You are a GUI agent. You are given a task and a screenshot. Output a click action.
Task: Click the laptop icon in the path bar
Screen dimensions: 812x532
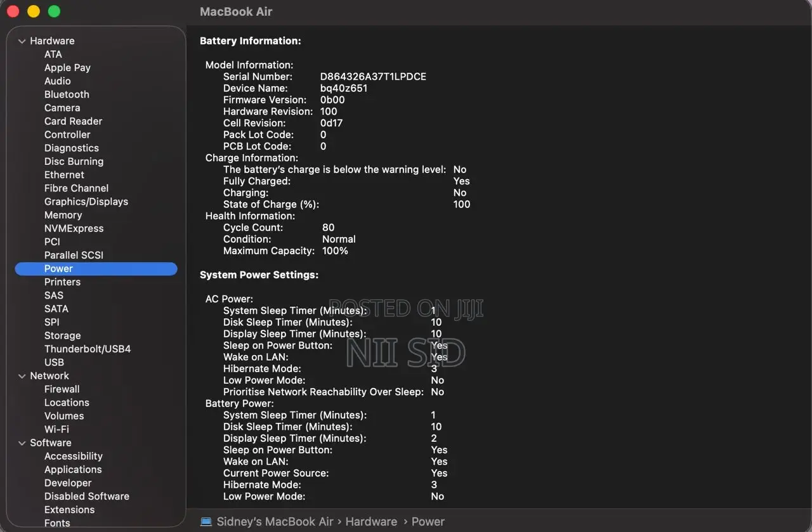tap(206, 521)
